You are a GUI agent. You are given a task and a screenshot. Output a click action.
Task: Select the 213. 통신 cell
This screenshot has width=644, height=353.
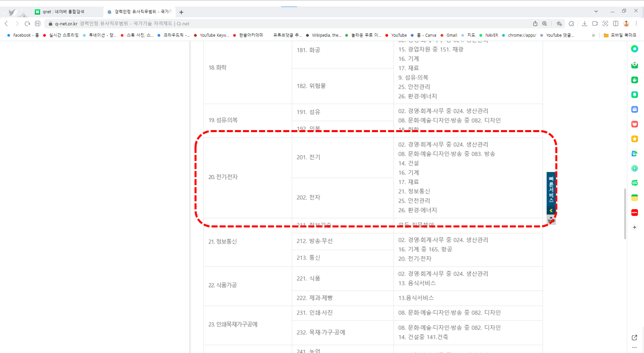(343, 258)
